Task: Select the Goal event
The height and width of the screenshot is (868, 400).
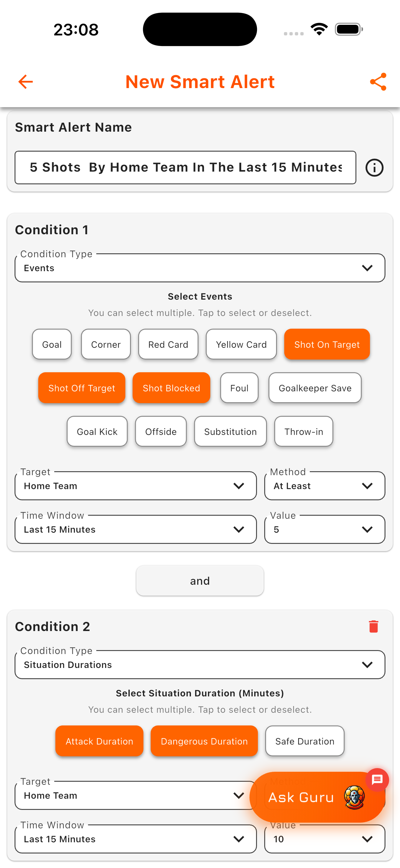Action: (52, 344)
